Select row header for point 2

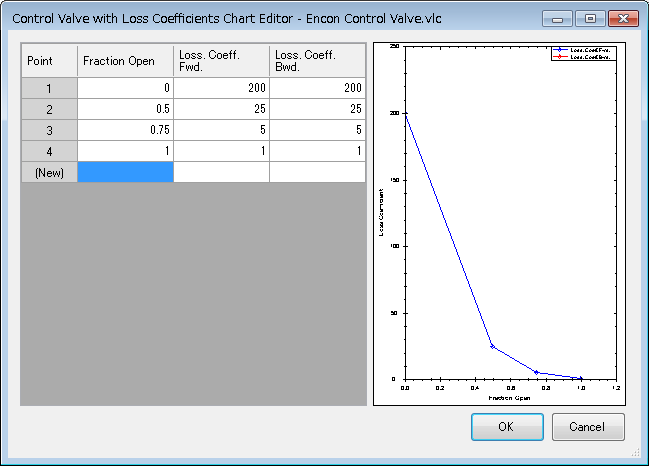[49, 109]
